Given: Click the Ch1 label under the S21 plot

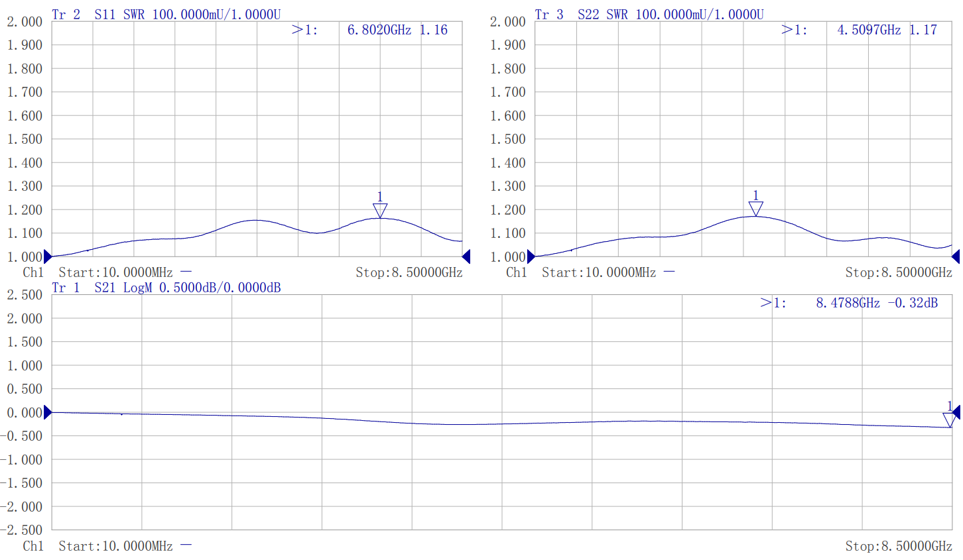Looking at the screenshot, I should pos(33,546).
